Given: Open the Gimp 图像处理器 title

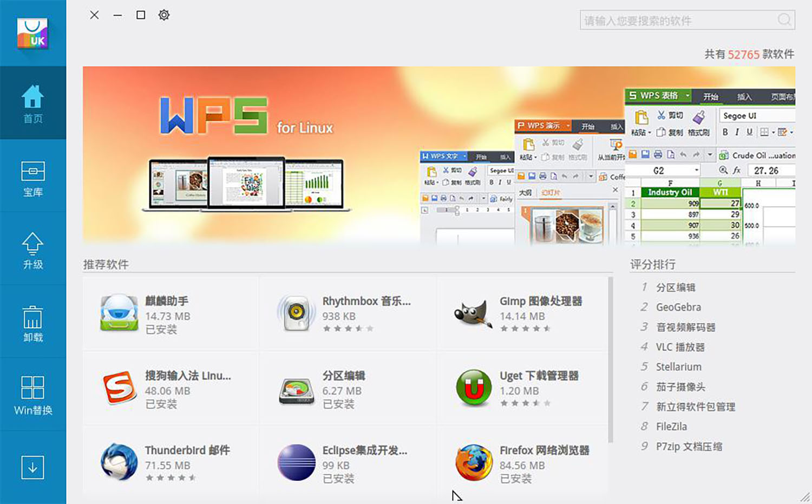Looking at the screenshot, I should tap(541, 301).
